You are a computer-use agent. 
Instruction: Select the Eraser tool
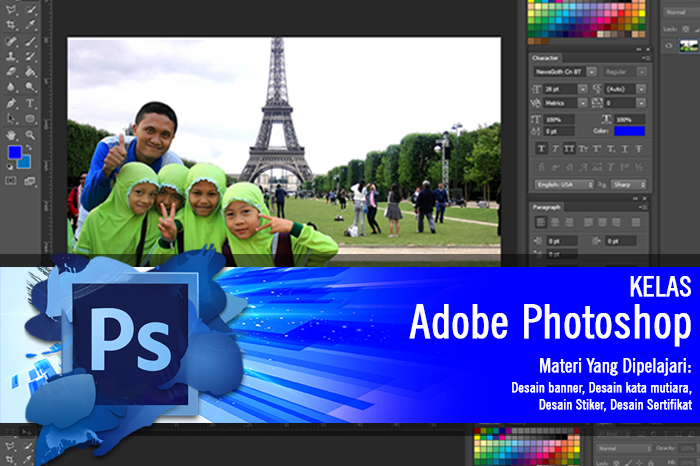point(11,71)
